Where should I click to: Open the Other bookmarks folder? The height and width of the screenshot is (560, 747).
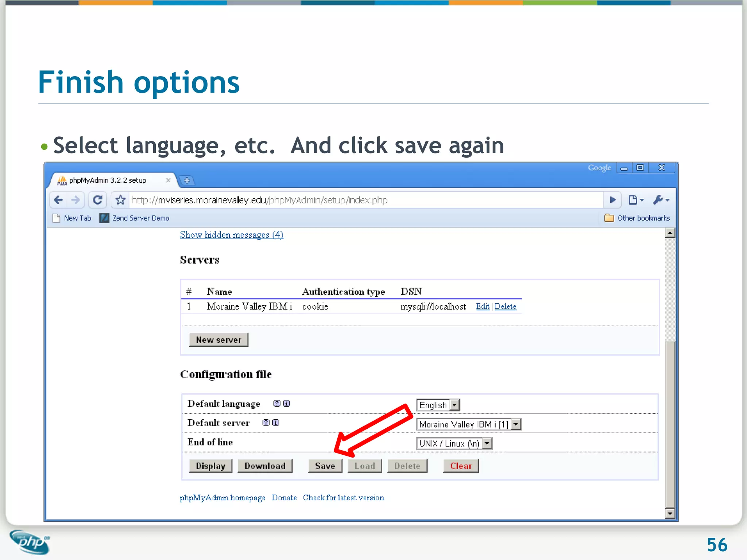[x=637, y=218]
